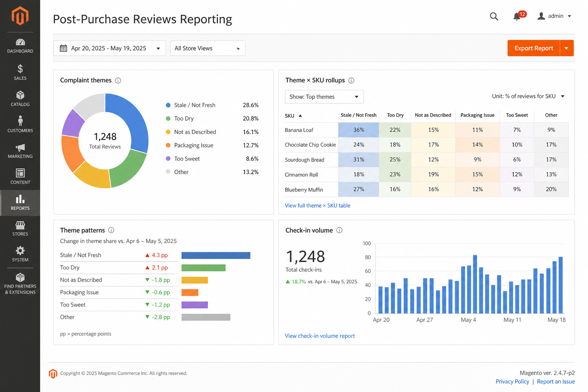Viewport: 588px width, 392px height.
Task: Click the Magento logo in the sidebar
Action: coord(20,16)
